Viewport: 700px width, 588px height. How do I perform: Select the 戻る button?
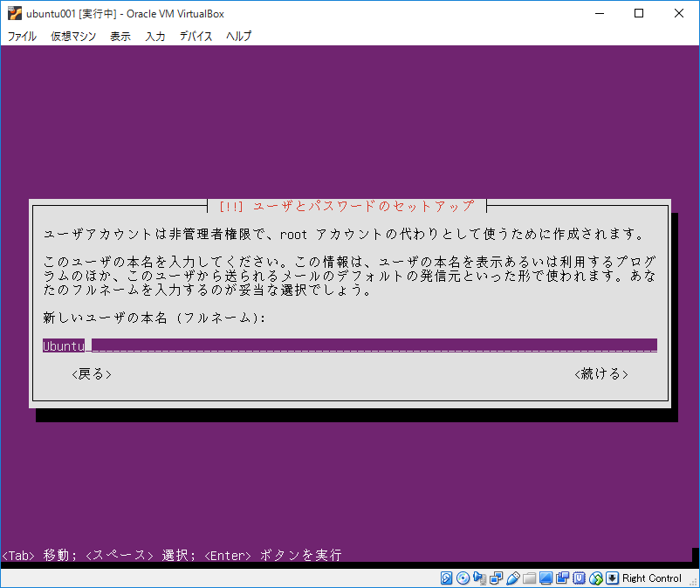(90, 373)
